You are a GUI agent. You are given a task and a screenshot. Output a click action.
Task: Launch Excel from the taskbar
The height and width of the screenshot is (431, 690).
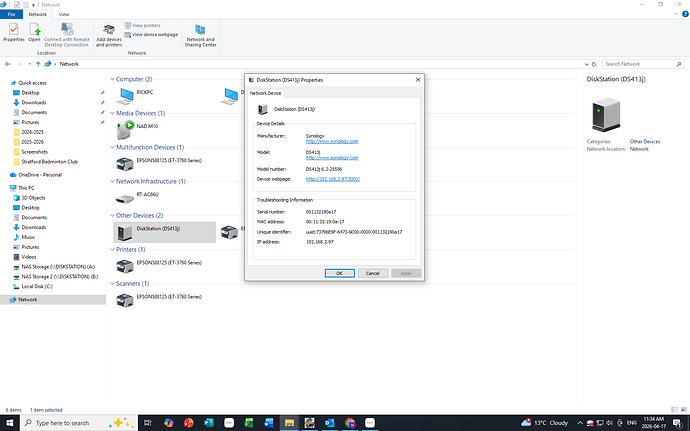pyautogui.click(x=249, y=423)
